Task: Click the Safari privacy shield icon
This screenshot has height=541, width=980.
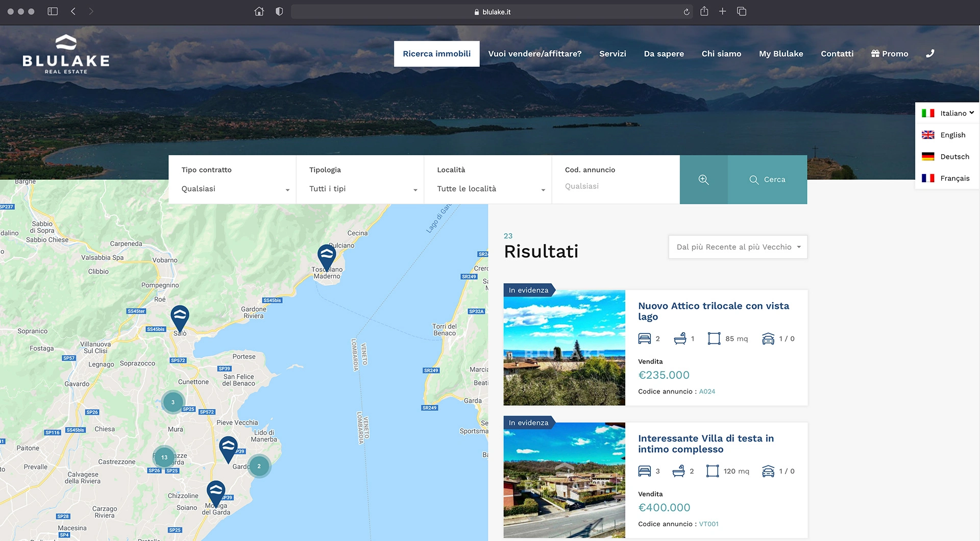Action: click(279, 11)
